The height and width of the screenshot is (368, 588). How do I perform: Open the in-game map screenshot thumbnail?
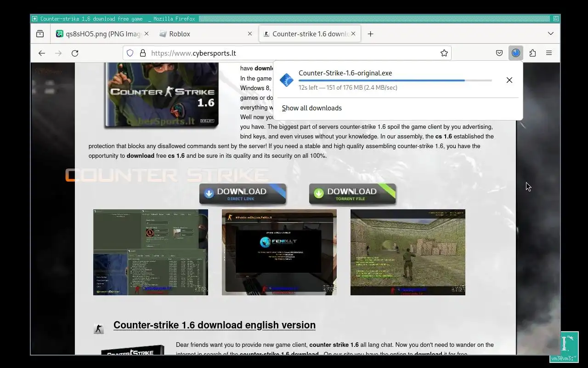pos(408,252)
